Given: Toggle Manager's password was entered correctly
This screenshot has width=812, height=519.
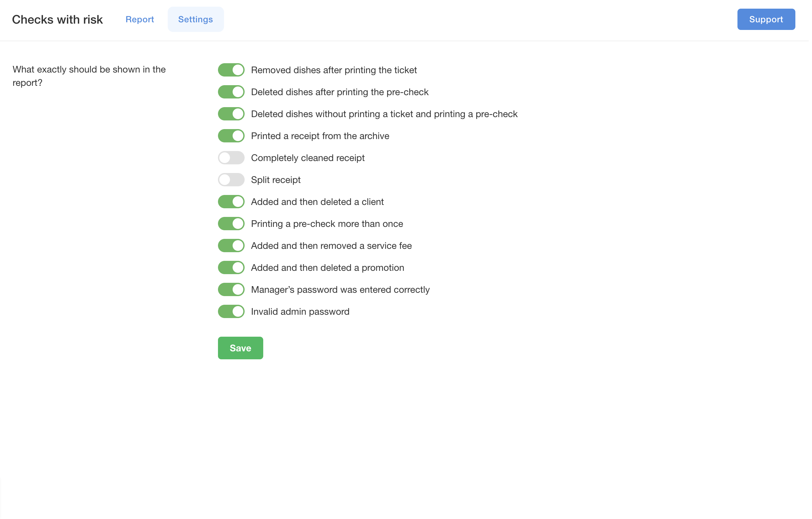Looking at the screenshot, I should click(x=231, y=289).
